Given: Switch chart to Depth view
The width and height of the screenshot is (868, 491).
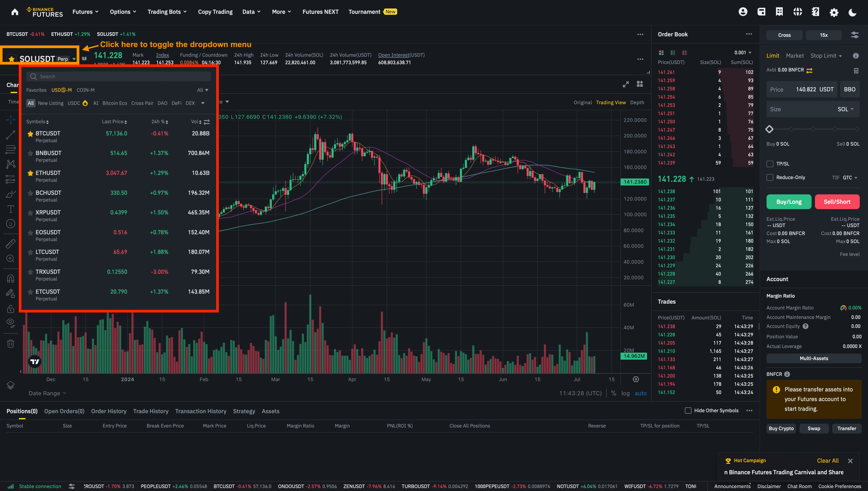Looking at the screenshot, I should (x=637, y=103).
